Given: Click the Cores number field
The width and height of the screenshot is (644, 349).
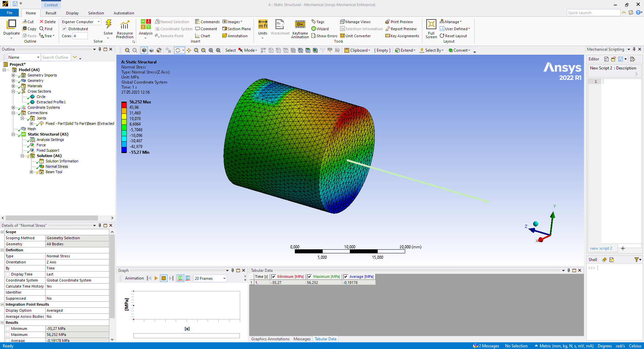Looking at the screenshot, I should coord(80,36).
